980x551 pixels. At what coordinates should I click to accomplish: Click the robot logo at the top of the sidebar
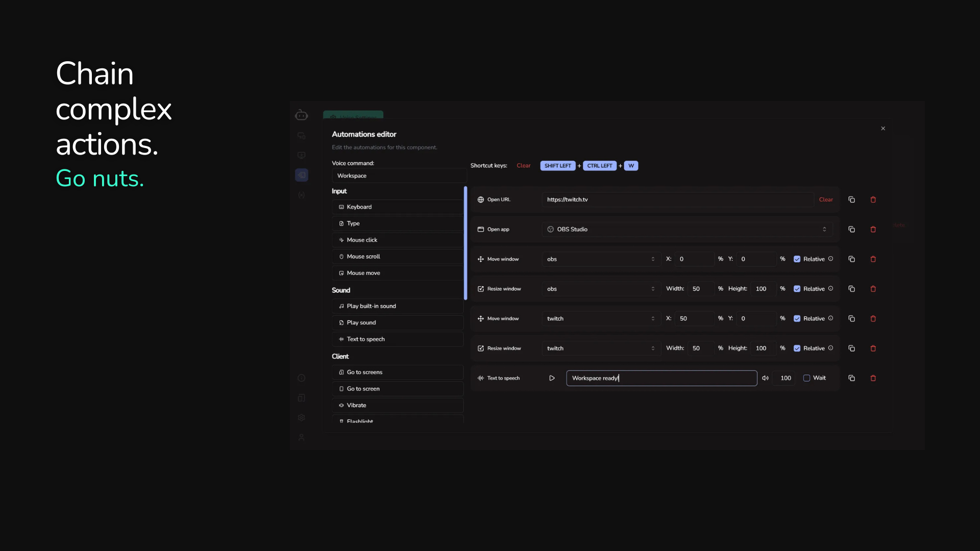[x=302, y=114]
